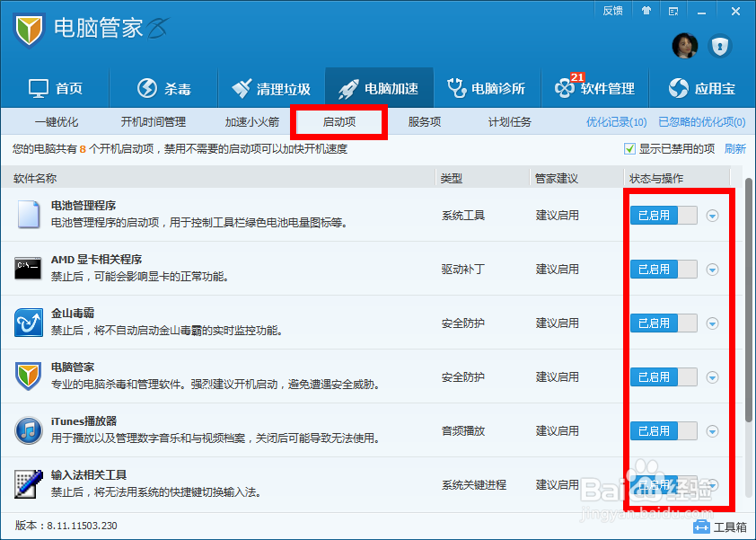Open 清理垃圾 cleanup tab

click(x=271, y=88)
